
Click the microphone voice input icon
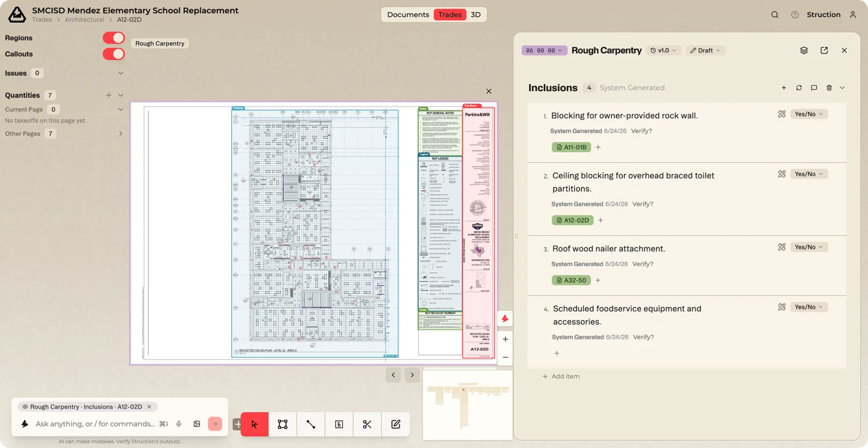point(178,424)
